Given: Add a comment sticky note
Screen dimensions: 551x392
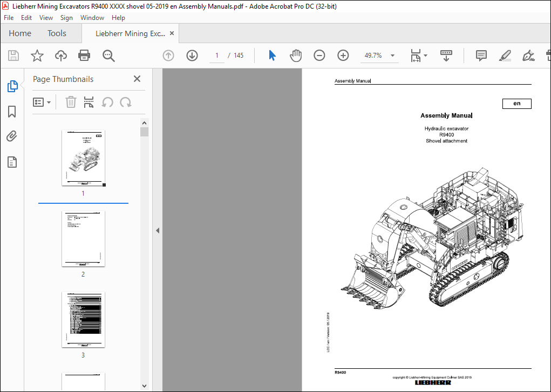Looking at the screenshot, I should [x=481, y=56].
